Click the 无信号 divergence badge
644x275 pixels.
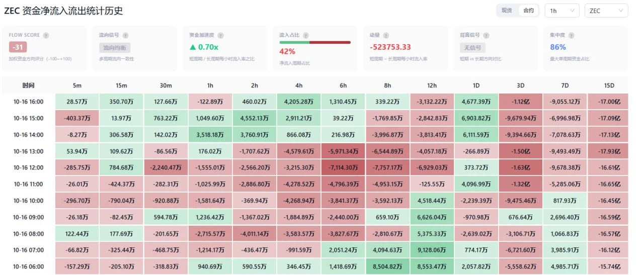click(471, 48)
